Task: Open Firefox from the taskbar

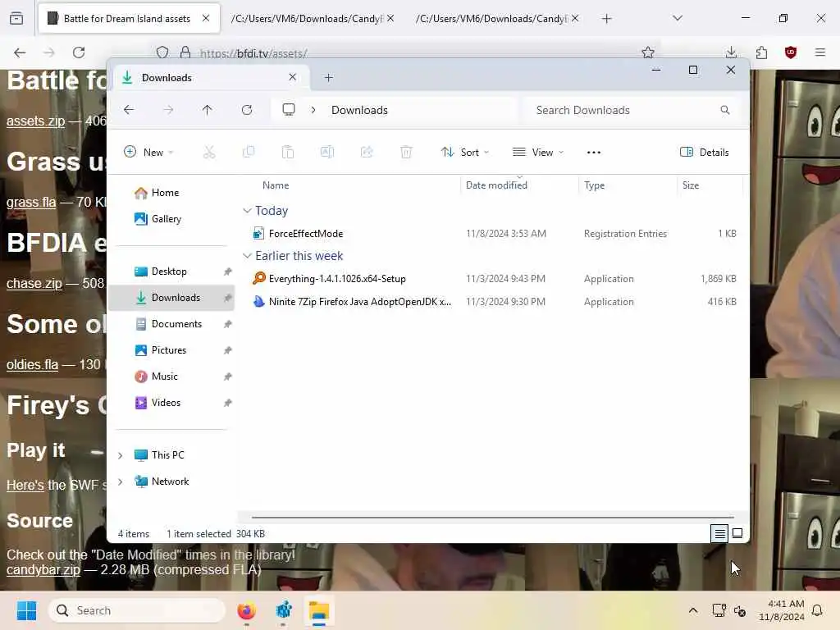Action: 246,610
